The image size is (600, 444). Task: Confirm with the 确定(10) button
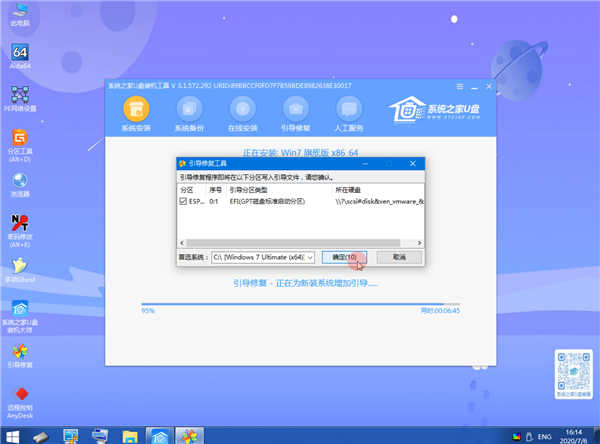344,257
